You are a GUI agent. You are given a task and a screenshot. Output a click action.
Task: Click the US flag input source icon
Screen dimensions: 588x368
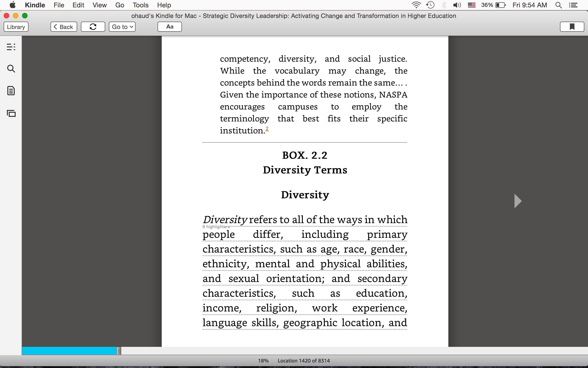tap(472, 5)
